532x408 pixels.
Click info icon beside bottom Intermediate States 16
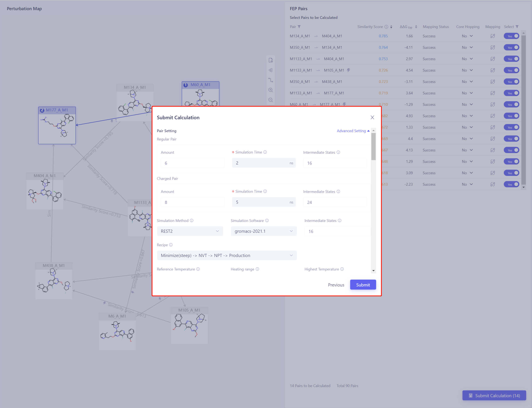tap(340, 220)
